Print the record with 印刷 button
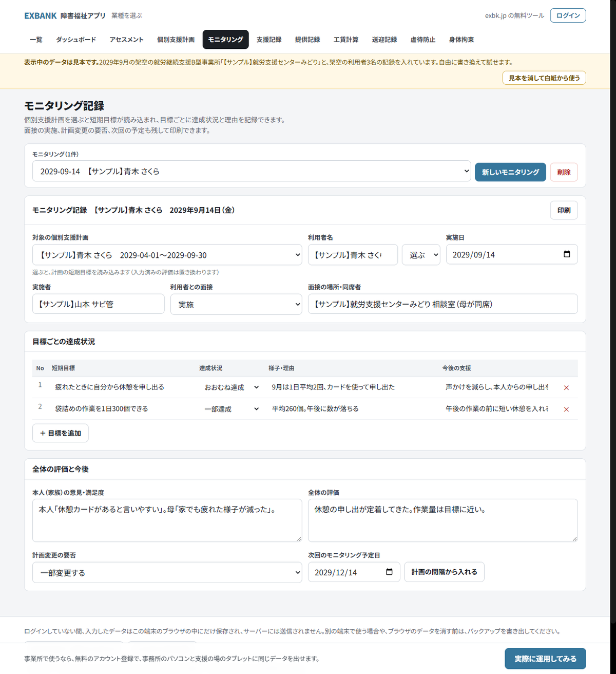This screenshot has height=674, width=616. coord(564,210)
